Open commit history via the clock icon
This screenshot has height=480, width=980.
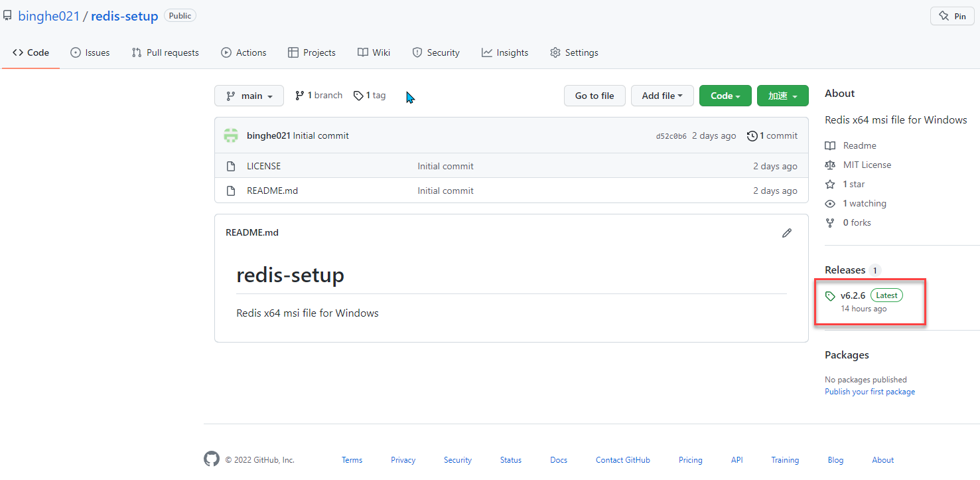752,136
